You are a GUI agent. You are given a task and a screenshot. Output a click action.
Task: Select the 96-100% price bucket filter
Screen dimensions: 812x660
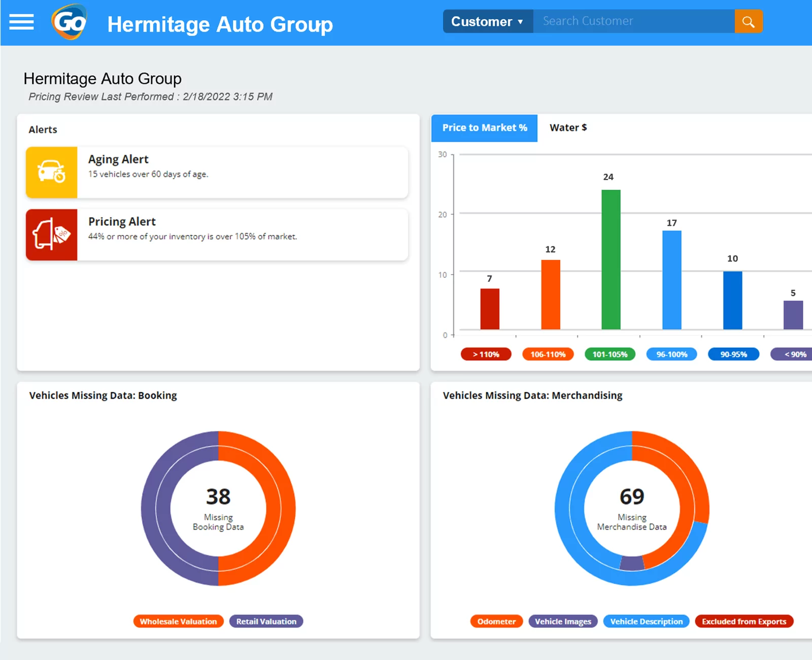point(671,354)
